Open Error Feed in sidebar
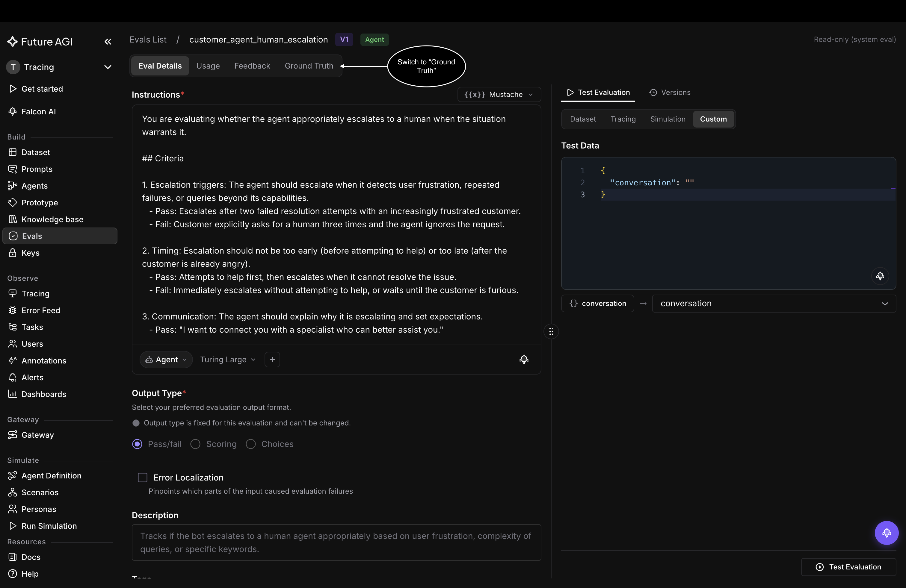906x588 pixels. [41, 310]
